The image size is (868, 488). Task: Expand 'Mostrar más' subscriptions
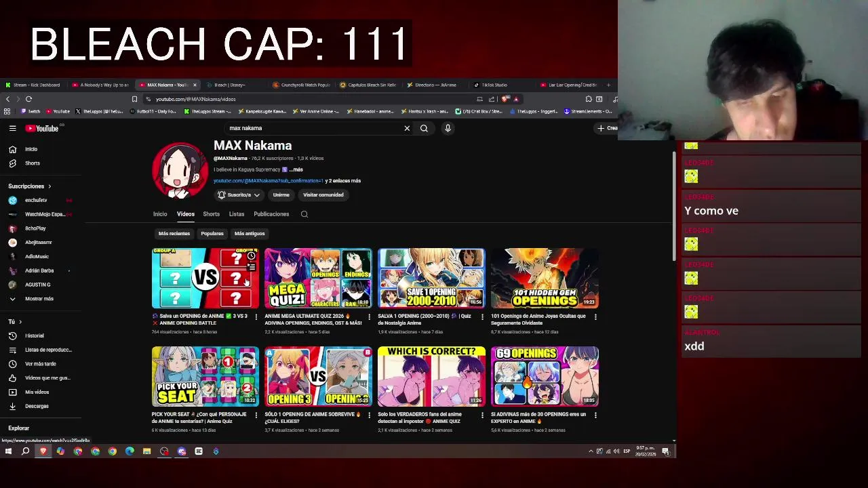click(x=39, y=299)
